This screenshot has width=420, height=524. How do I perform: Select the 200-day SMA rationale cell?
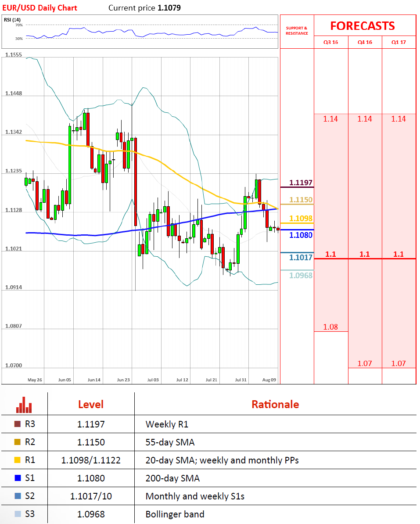click(x=172, y=478)
